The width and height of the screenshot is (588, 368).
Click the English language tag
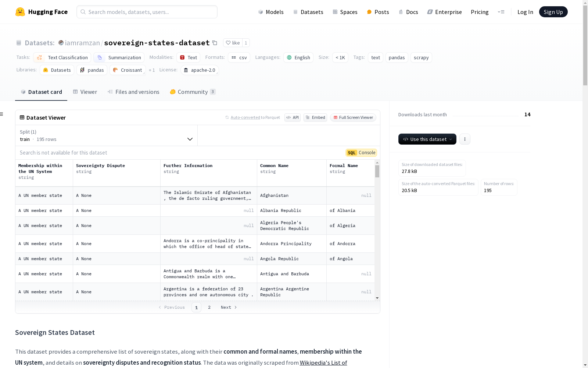(298, 57)
